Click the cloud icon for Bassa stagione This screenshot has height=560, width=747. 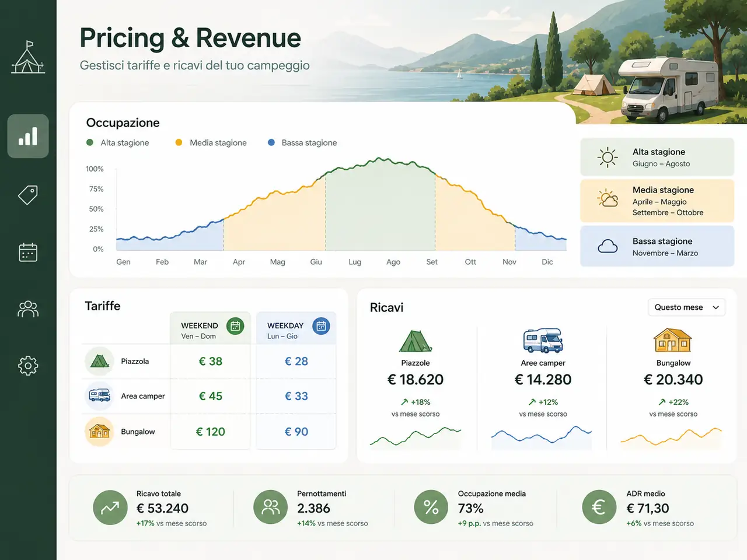pos(608,246)
